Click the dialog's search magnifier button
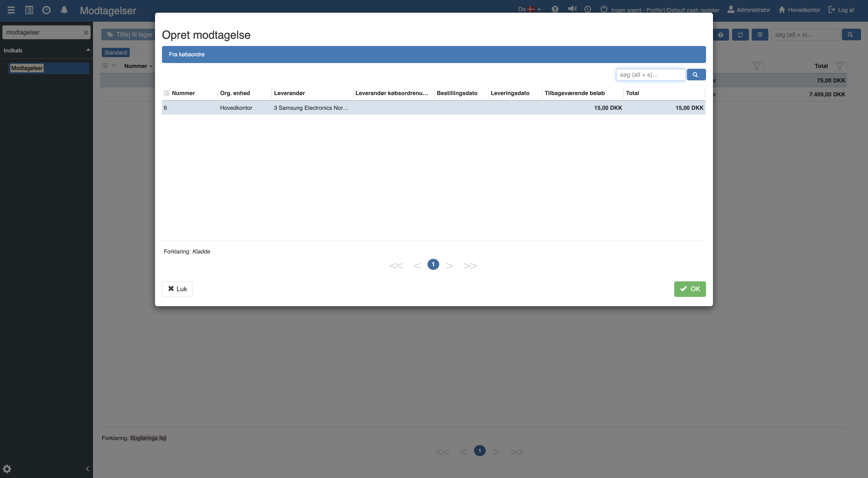The width and height of the screenshot is (868, 478). pyautogui.click(x=696, y=74)
